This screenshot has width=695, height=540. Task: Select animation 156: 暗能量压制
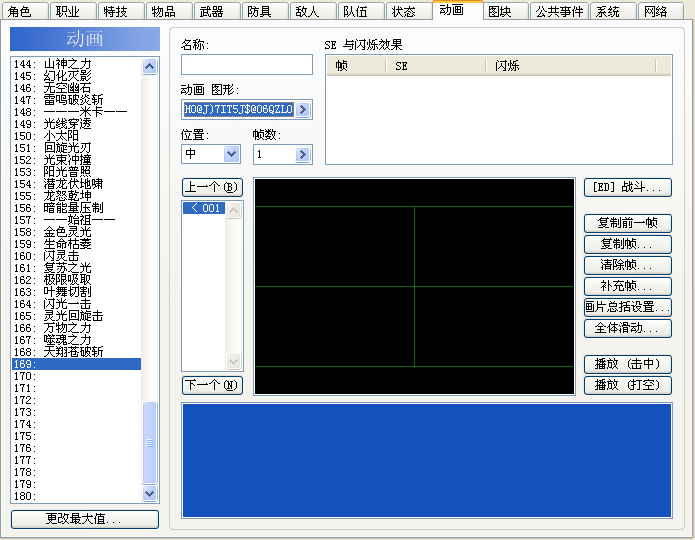[76, 208]
